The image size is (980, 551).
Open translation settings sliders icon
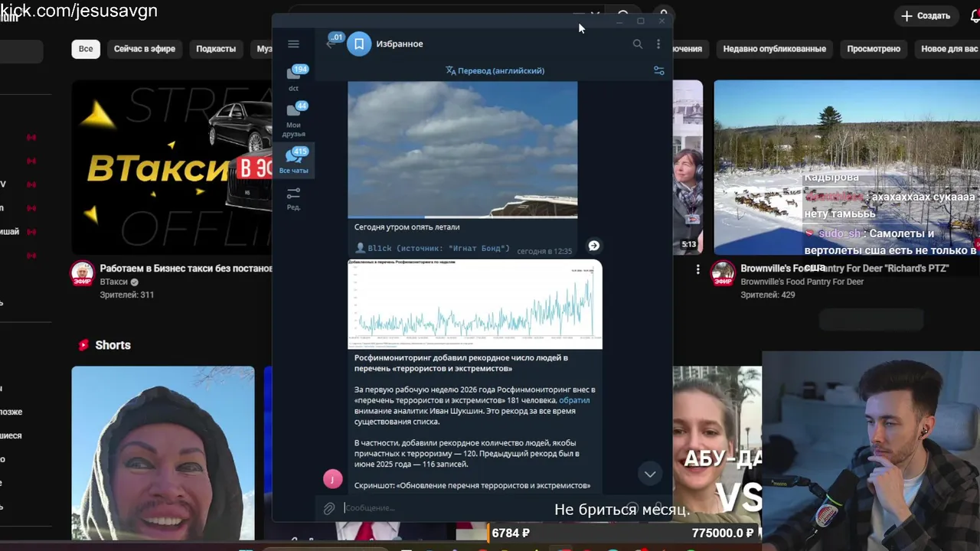[x=658, y=70]
